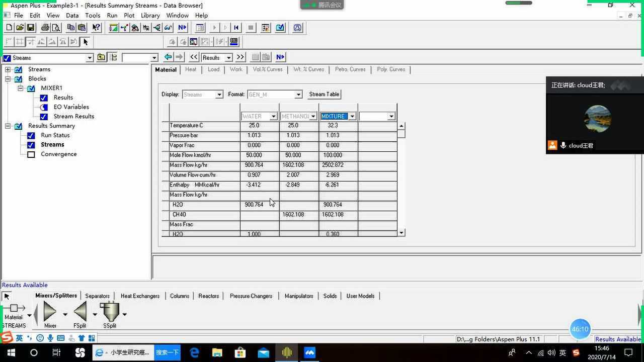Toggle the Stream Results checkbox
Viewport: 644px width, 362px height.
(x=44, y=117)
